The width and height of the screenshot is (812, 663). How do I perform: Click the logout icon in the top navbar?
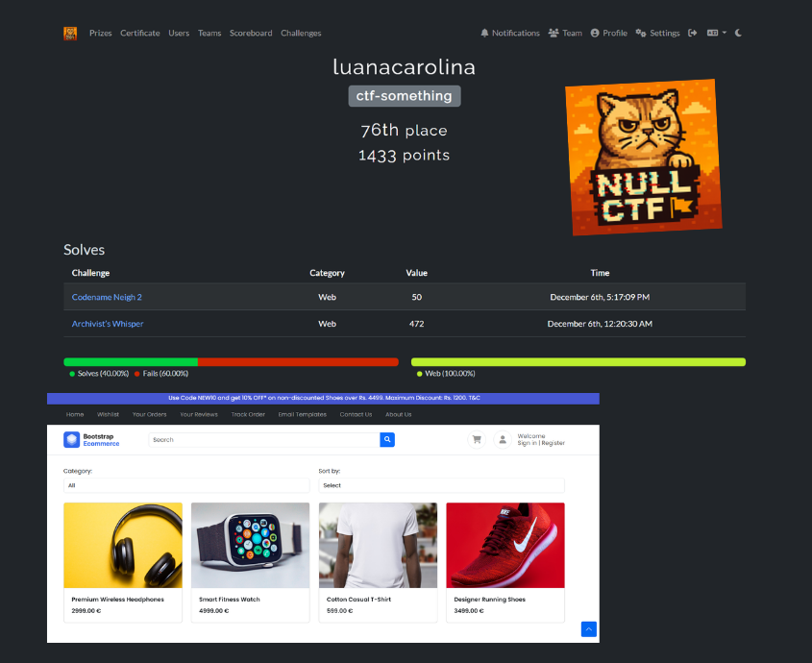[691, 32]
